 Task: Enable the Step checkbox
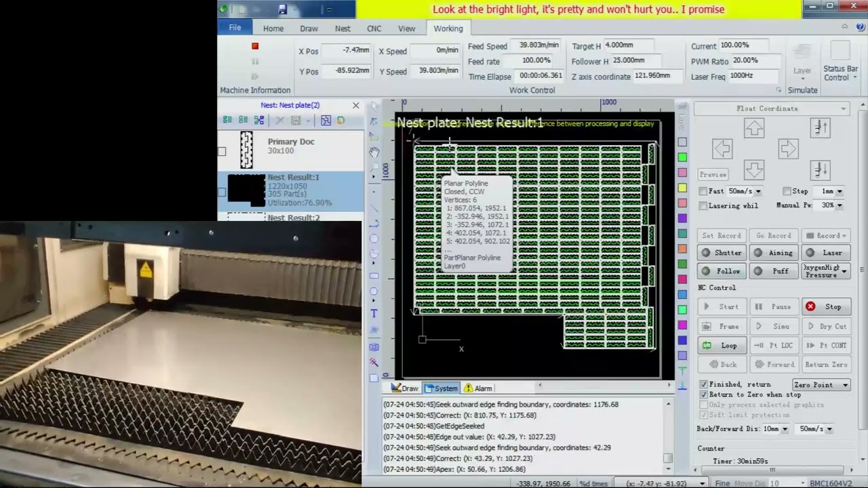(x=787, y=192)
